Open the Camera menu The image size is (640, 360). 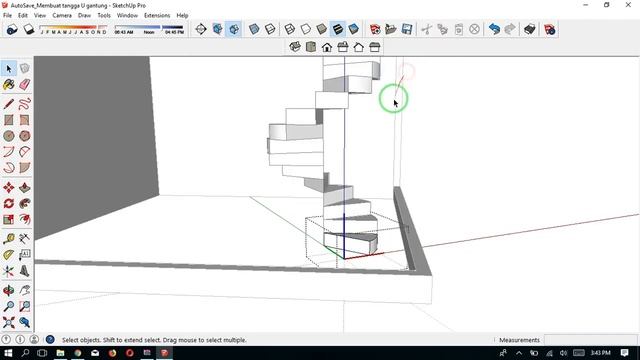click(x=62, y=16)
